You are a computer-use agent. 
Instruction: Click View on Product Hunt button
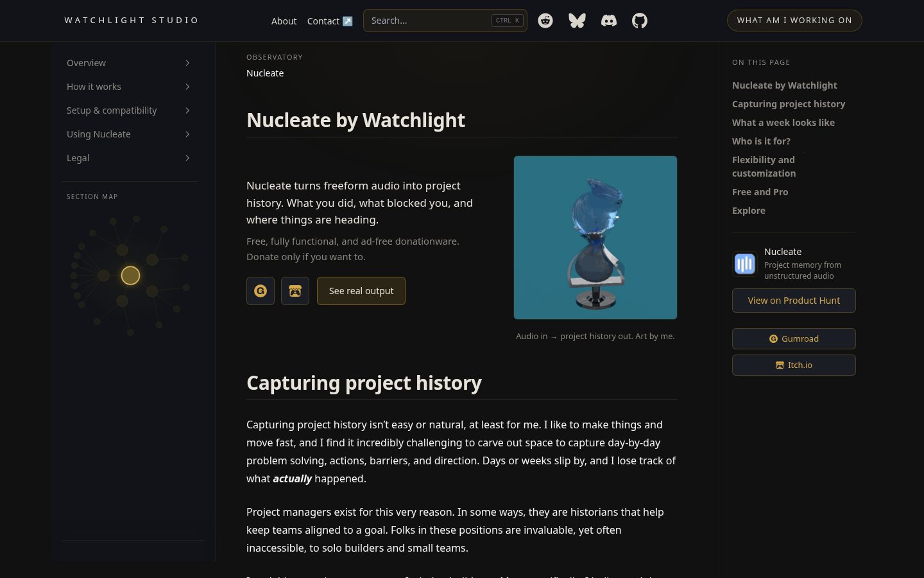point(794,301)
